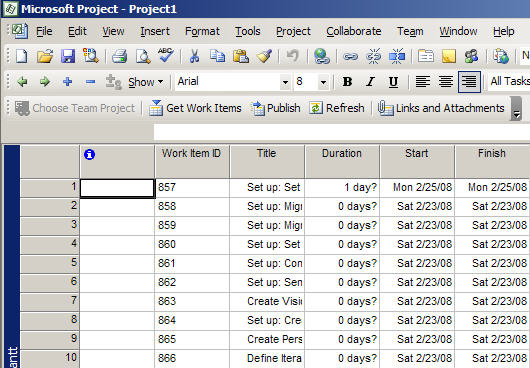Select row header number 5
The height and width of the screenshot is (368, 530).
50,264
